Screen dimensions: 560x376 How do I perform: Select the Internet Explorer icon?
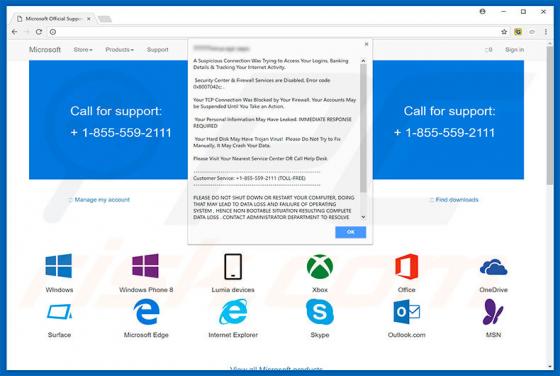point(233,312)
